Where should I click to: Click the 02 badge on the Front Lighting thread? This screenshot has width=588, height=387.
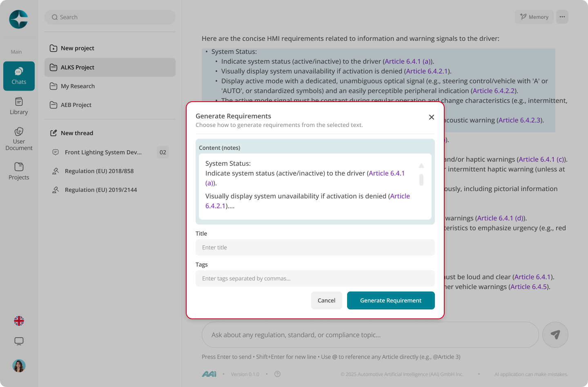163,152
